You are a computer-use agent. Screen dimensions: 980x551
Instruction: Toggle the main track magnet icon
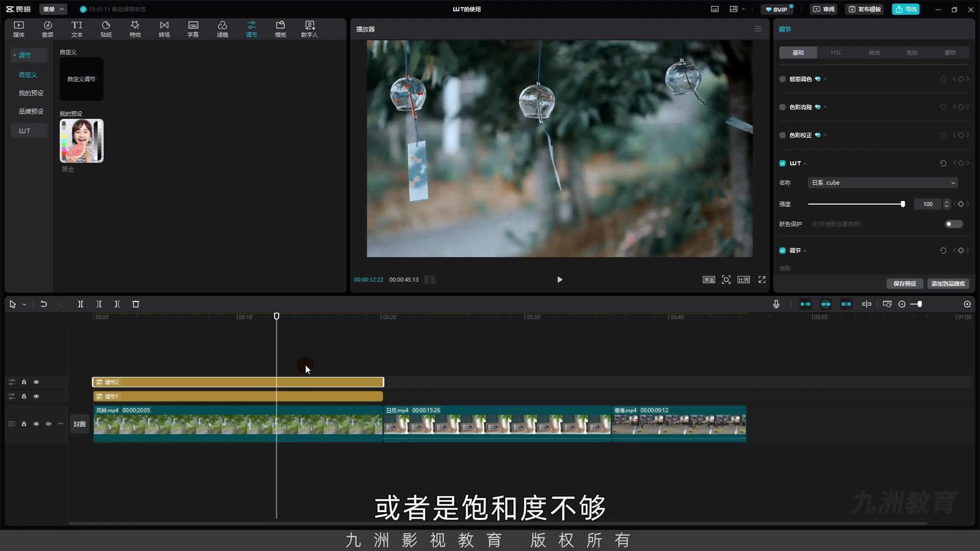coord(805,304)
